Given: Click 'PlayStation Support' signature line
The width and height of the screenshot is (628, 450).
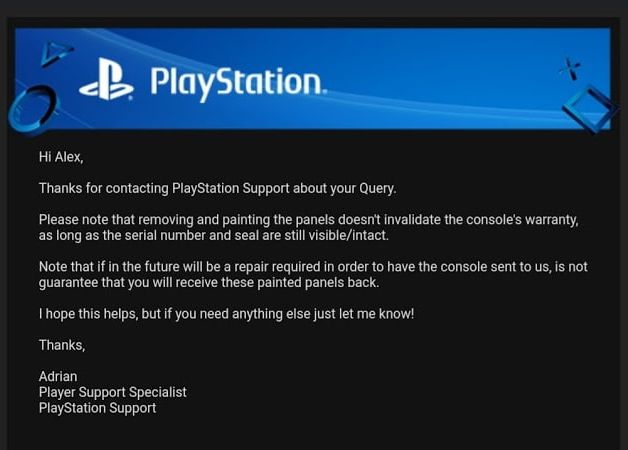Looking at the screenshot, I should coord(97,408).
